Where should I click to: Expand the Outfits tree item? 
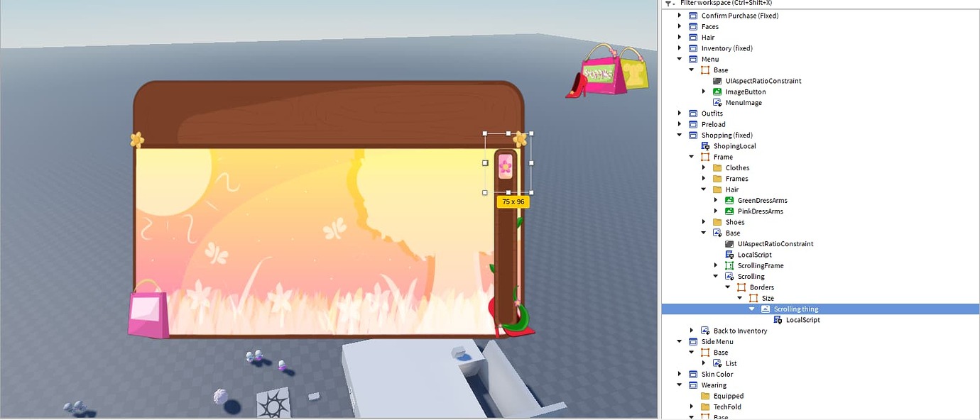tap(680, 113)
